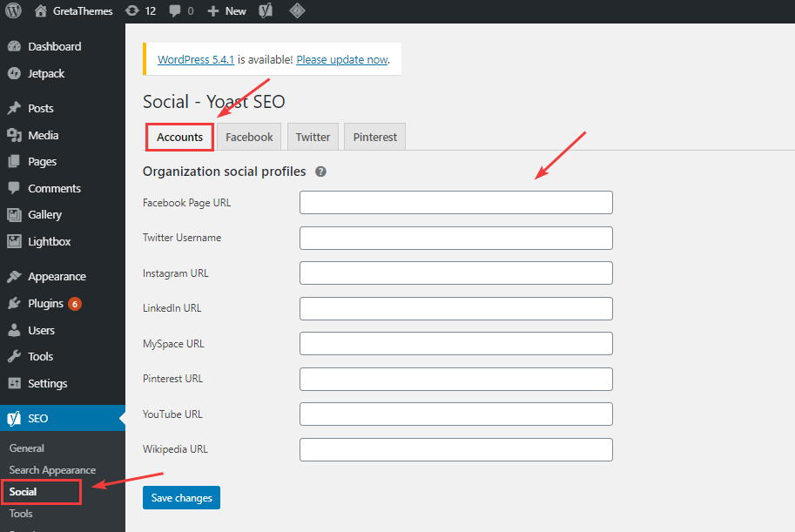This screenshot has height=532, width=795.
Task: Click the Users person icon
Action: pyautogui.click(x=14, y=330)
